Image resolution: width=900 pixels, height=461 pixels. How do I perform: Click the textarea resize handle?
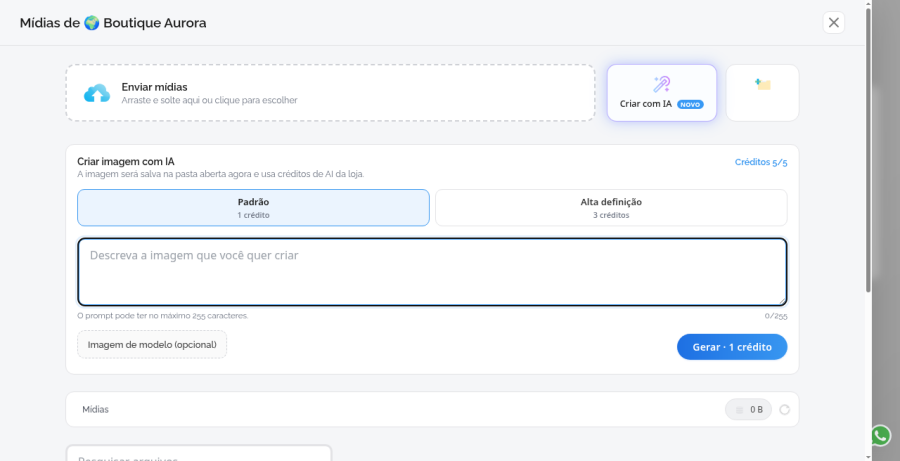point(782,301)
